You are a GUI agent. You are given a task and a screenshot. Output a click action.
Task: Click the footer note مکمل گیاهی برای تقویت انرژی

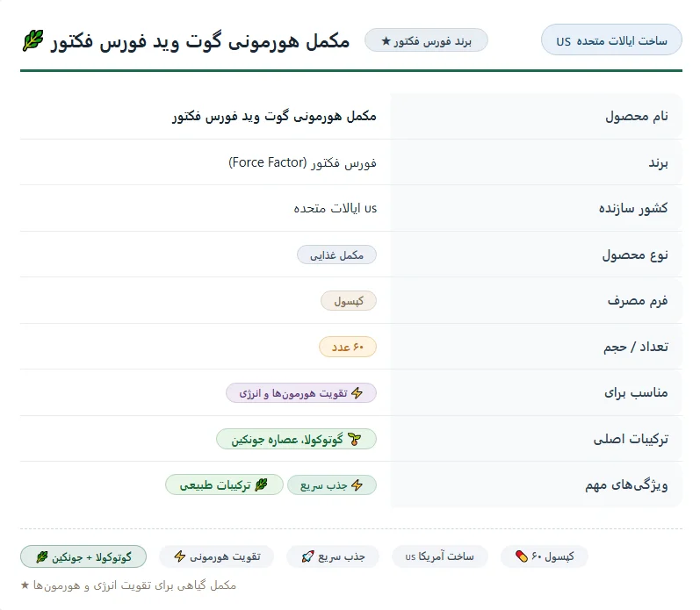134,585
